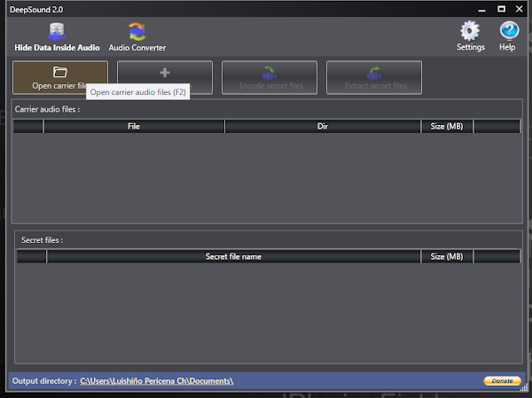This screenshot has width=532, height=398.
Task: Click the Donate button
Action: (502, 380)
